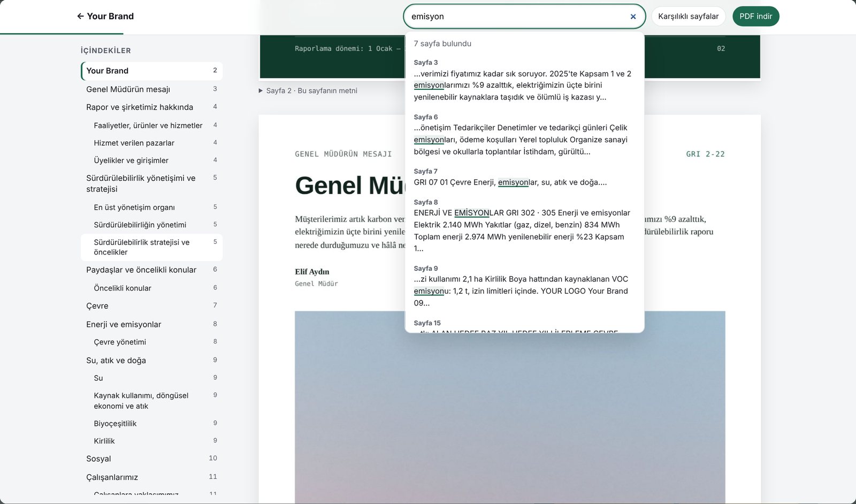Open 'Enerji ve emisyonlar' section
The height and width of the screenshot is (504, 856).
pyautogui.click(x=152, y=324)
